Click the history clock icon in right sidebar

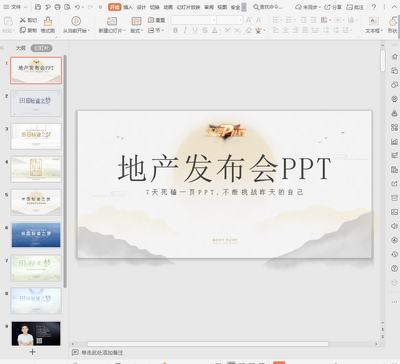coord(395,254)
